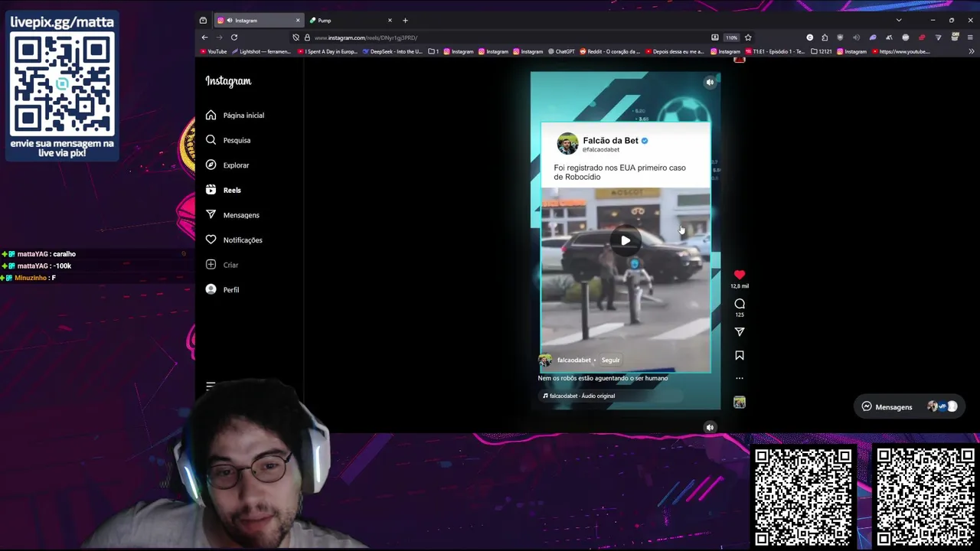Close the Instagram tab

(298, 21)
